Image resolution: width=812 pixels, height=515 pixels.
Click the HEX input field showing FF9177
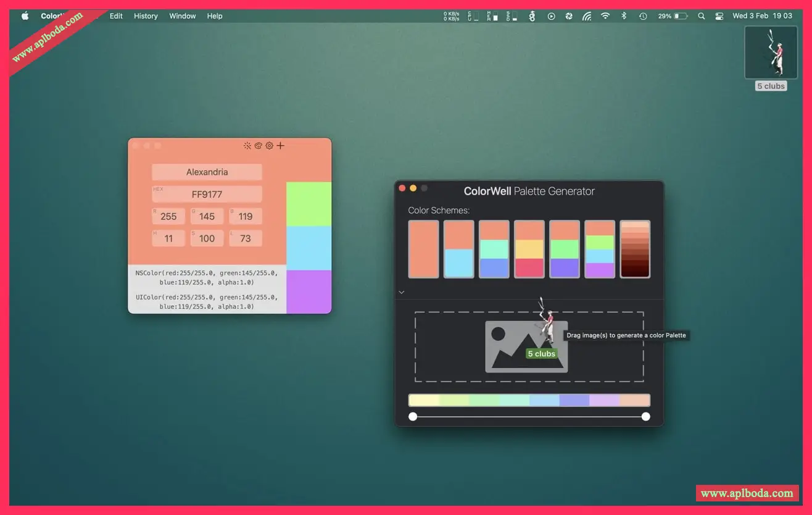207,195
